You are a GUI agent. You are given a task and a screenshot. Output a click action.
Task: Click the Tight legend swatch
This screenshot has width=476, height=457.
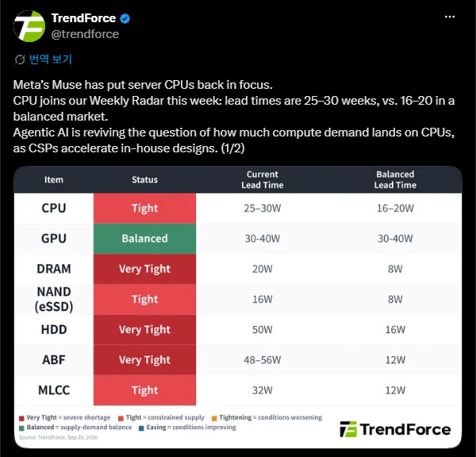(x=121, y=418)
